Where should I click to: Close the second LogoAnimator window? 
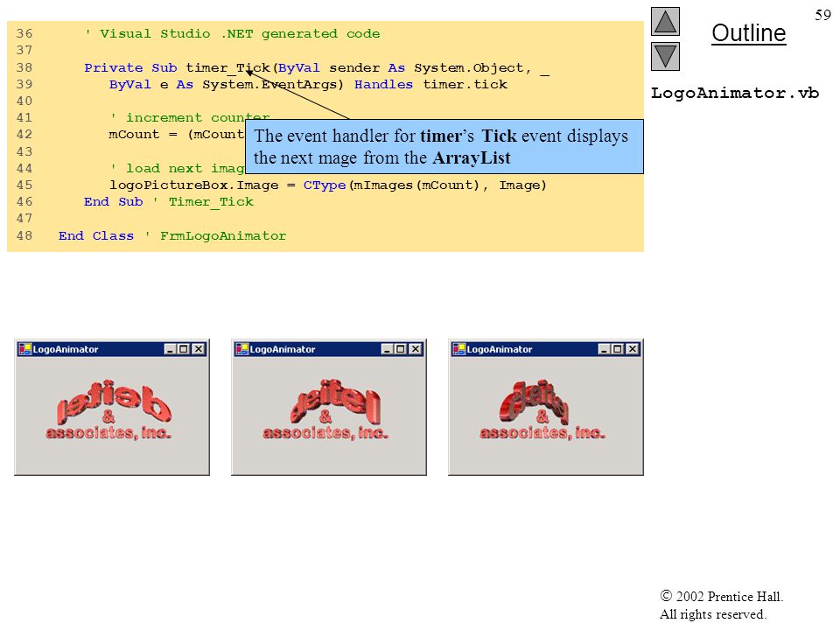[415, 349]
